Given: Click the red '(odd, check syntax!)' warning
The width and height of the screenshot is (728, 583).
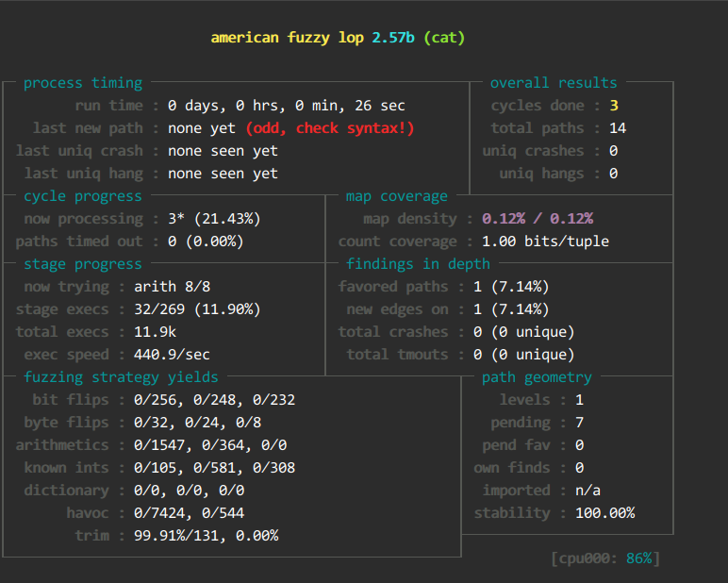Looking at the screenshot, I should pyautogui.click(x=330, y=128).
